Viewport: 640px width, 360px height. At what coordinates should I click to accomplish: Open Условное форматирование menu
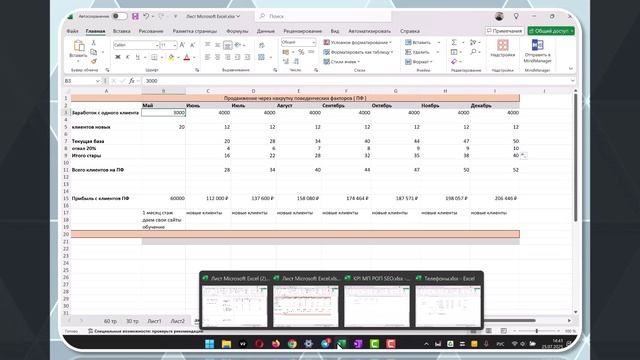(358, 42)
